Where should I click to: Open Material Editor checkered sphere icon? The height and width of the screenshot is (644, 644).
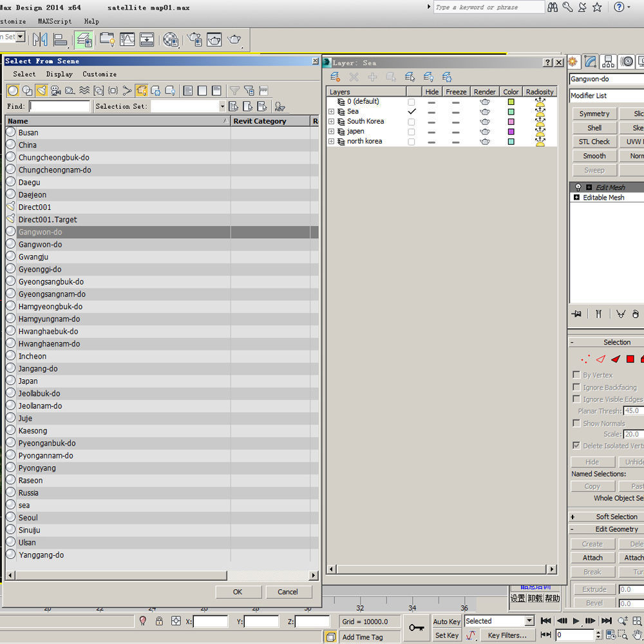point(171,39)
